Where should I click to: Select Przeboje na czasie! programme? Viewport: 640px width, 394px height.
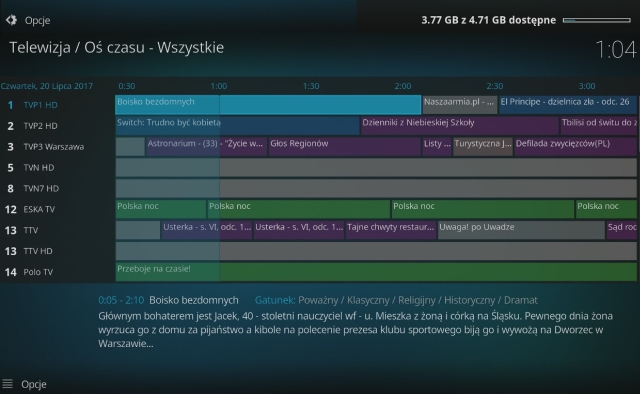(x=376, y=272)
